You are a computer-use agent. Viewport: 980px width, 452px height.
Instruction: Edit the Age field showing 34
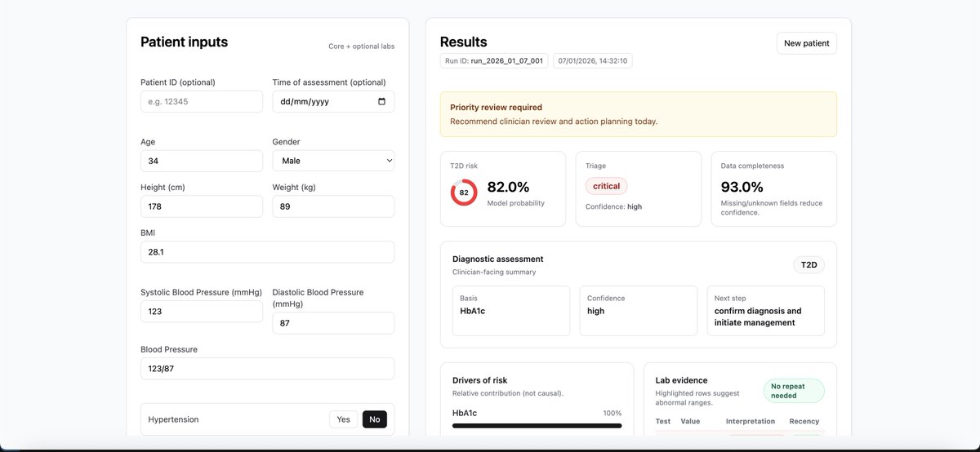tap(202, 161)
